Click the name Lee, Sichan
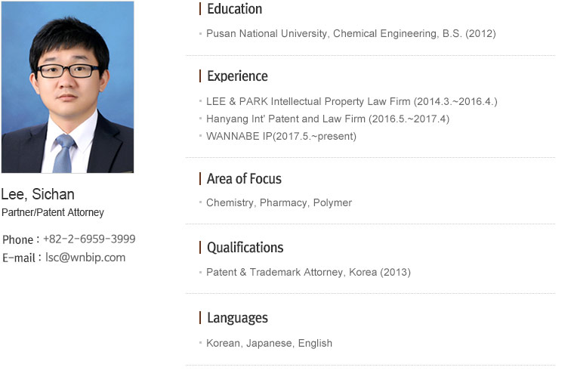This screenshot has width=574, height=392. click(x=38, y=194)
